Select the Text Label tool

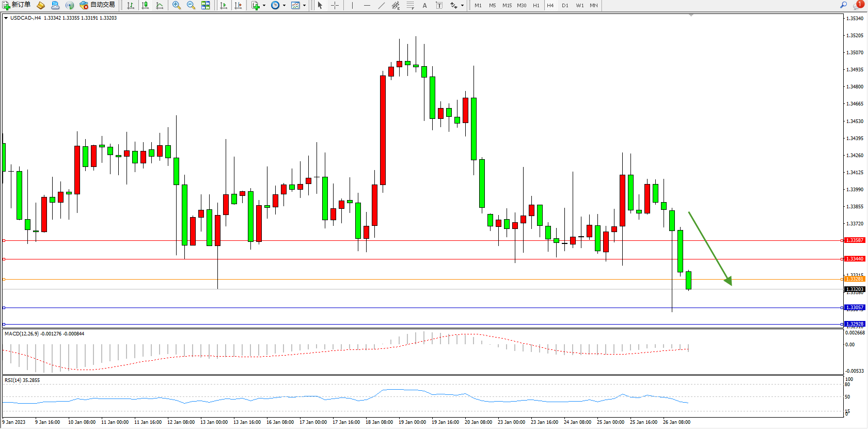439,5
